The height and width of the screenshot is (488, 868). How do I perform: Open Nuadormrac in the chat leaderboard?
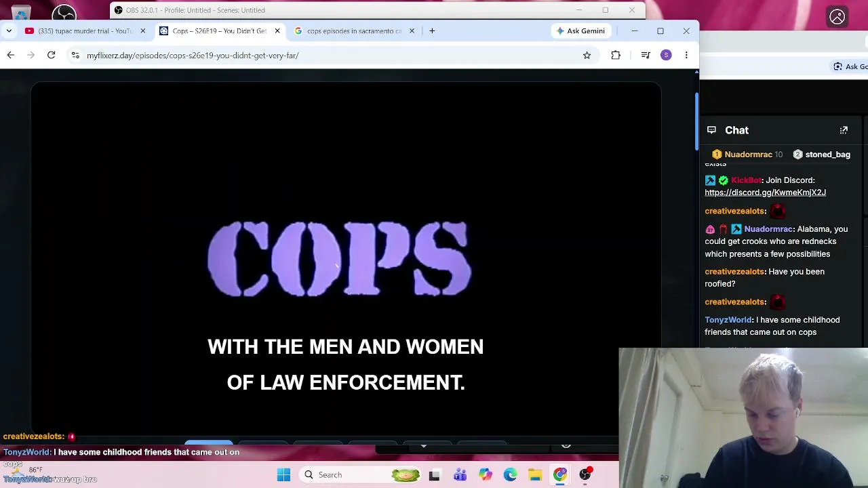click(748, 155)
